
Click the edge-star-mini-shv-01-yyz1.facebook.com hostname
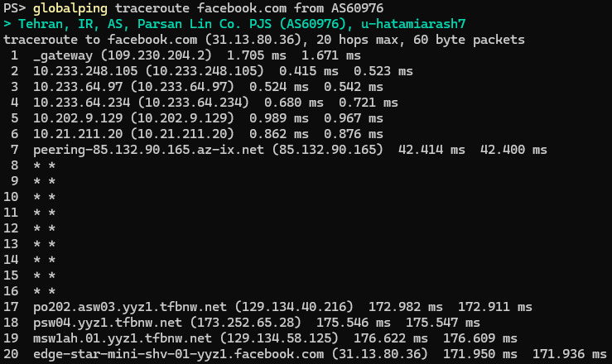click(179, 354)
